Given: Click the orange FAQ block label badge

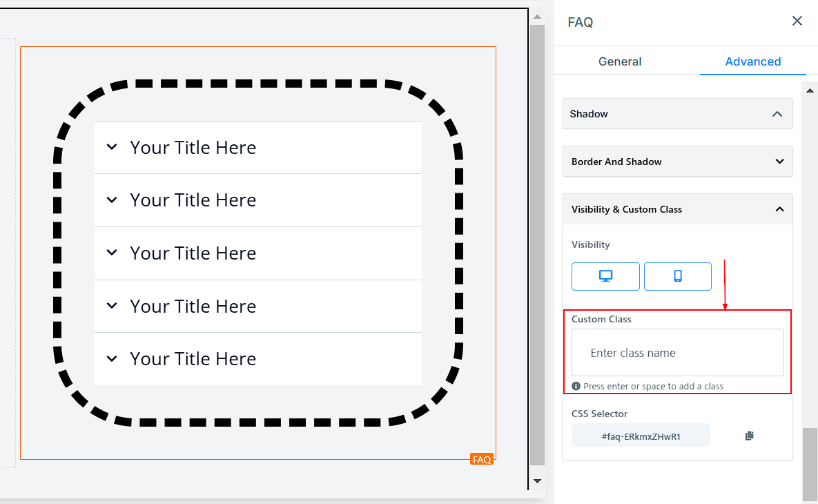Looking at the screenshot, I should click(481, 459).
